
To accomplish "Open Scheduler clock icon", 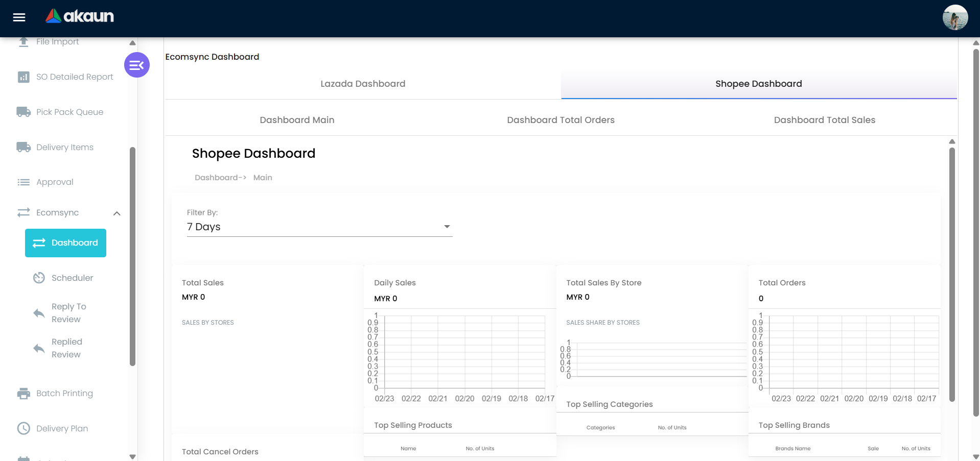I will pos(39,278).
